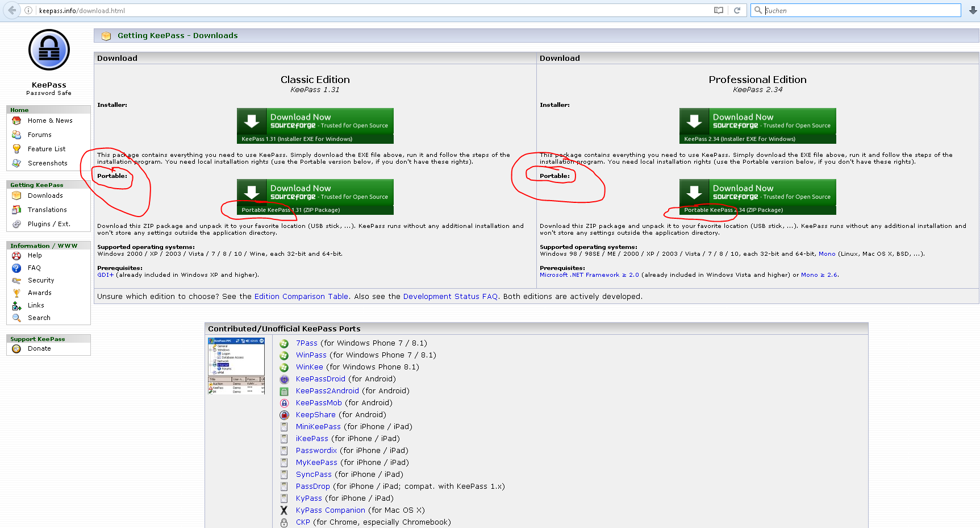
Task: Open the MyKeePass link
Action: (316, 463)
